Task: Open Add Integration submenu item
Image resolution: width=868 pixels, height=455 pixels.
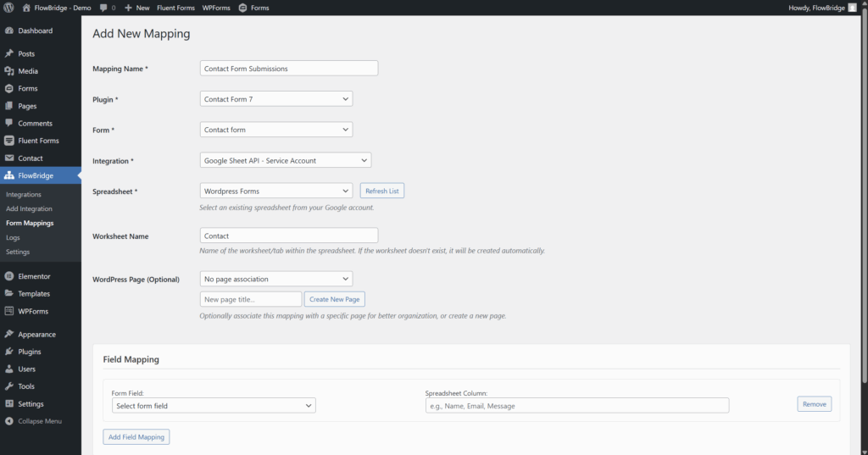Action: (29, 208)
